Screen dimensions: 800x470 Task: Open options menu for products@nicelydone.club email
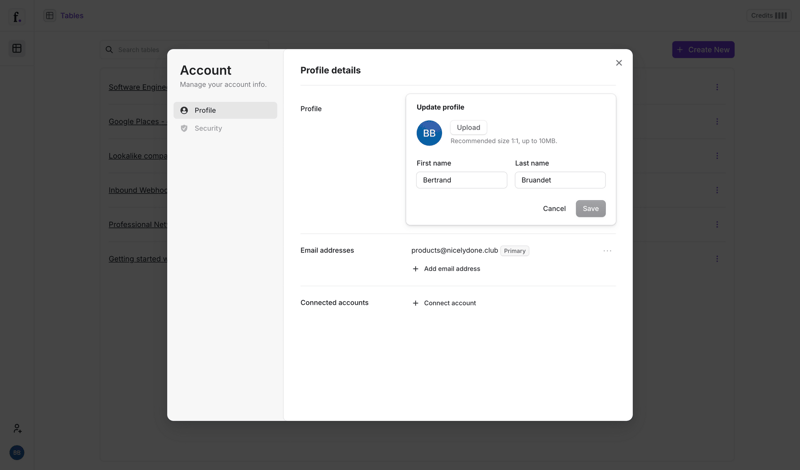(607, 251)
